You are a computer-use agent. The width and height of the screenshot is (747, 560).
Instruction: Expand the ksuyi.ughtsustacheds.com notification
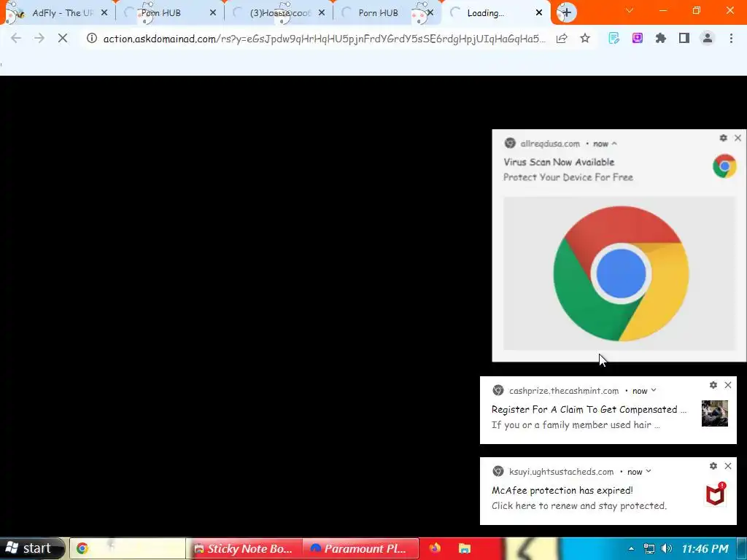[649, 471]
